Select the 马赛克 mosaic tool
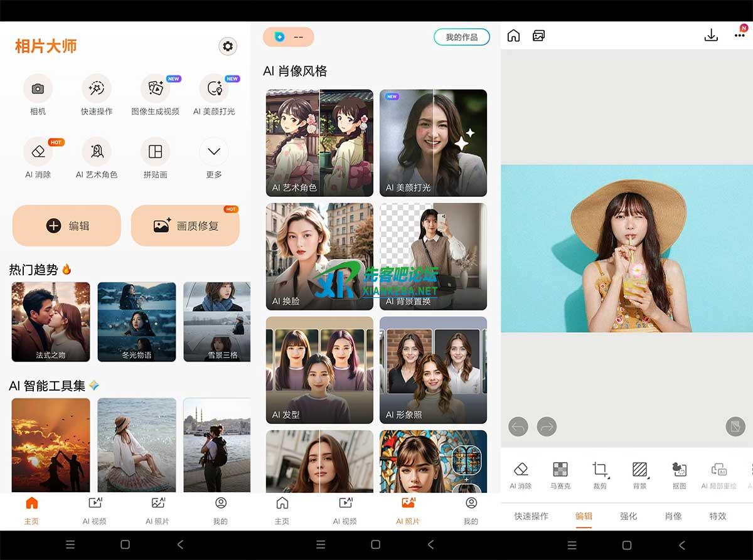Screen dimensions: 753x560 [560, 470]
